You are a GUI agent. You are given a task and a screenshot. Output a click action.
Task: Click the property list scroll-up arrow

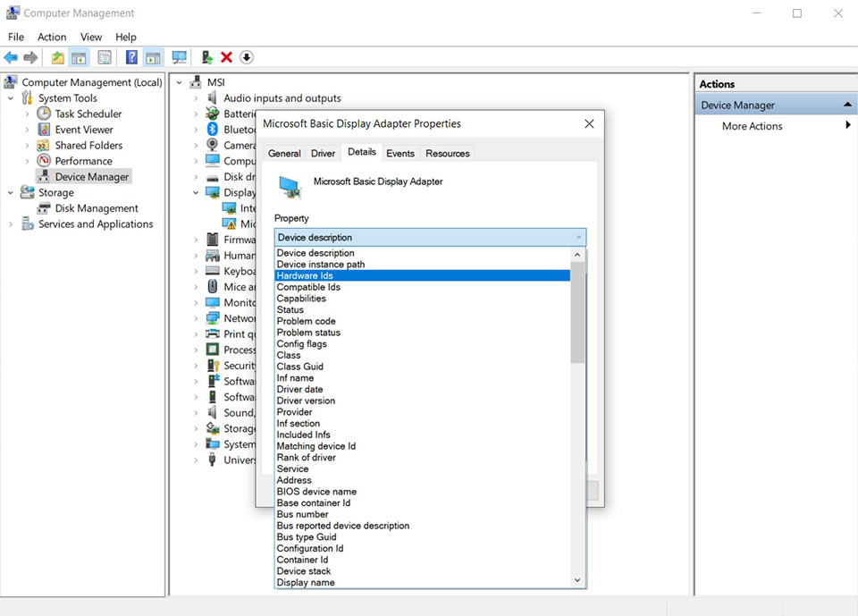[577, 255]
